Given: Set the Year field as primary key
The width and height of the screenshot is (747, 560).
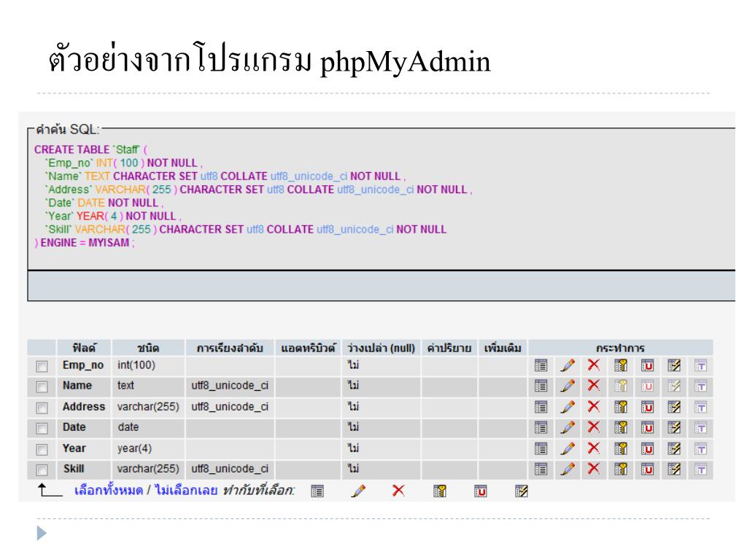Looking at the screenshot, I should (621, 448).
